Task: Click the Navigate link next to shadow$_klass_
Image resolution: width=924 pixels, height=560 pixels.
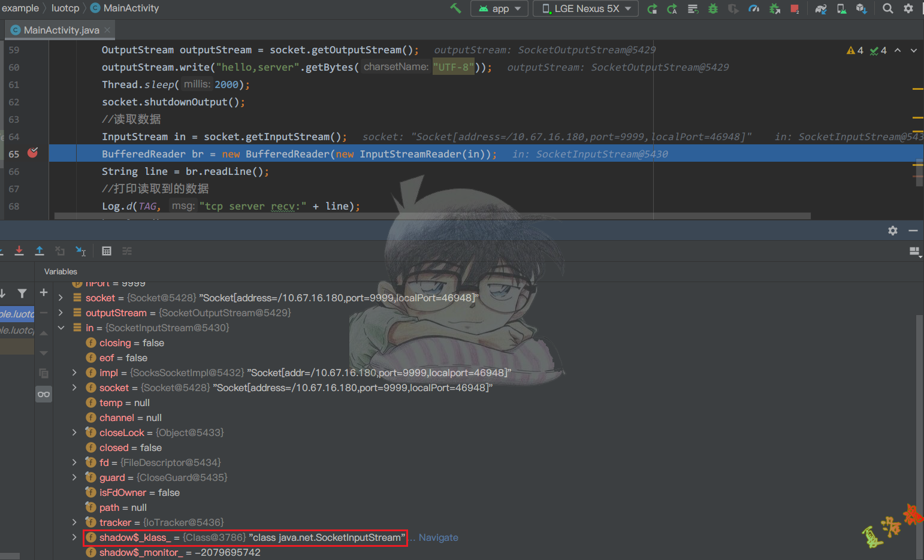Action: (439, 537)
